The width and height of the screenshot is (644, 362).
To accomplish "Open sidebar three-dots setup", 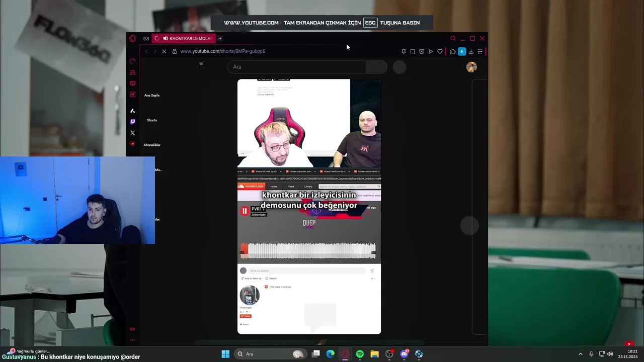I will pyautogui.click(x=133, y=340).
